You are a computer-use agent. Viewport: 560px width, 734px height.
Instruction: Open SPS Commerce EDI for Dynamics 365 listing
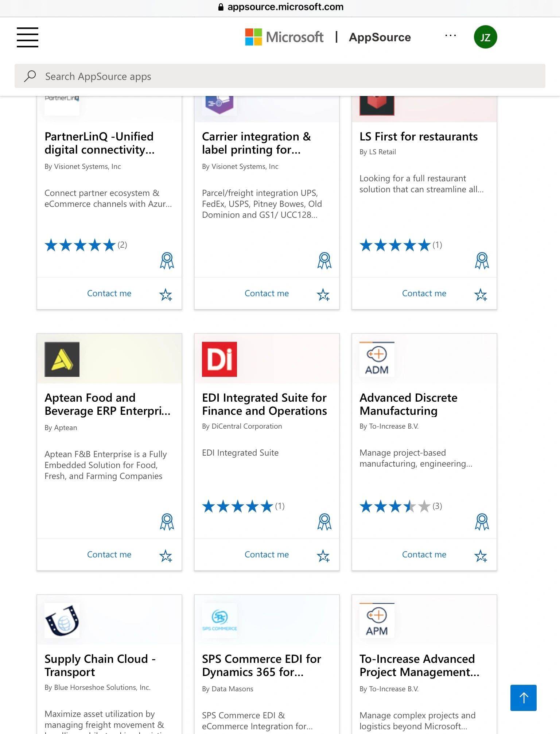tap(261, 665)
